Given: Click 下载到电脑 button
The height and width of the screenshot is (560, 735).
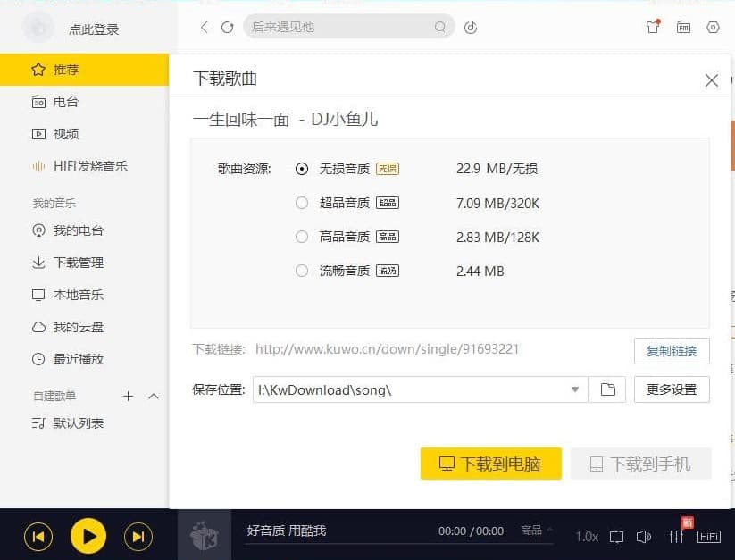Looking at the screenshot, I should [x=491, y=464].
